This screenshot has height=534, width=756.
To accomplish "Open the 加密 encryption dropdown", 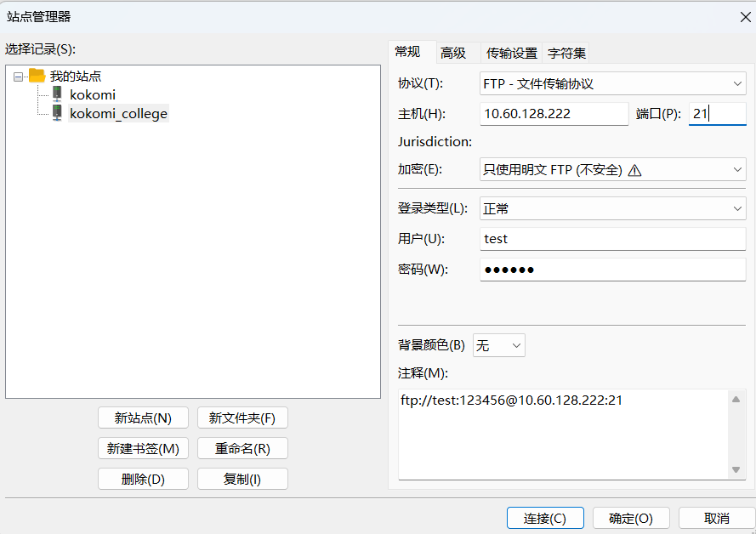I will click(x=736, y=169).
